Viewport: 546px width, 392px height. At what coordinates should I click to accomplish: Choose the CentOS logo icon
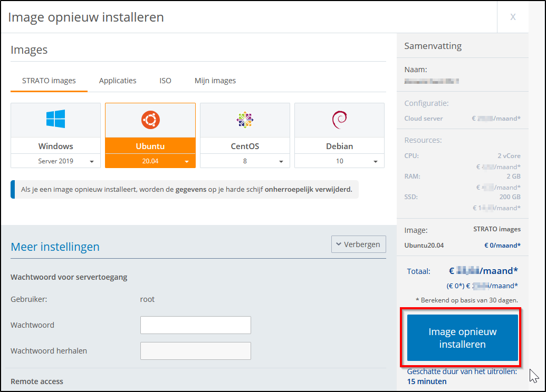(x=245, y=121)
